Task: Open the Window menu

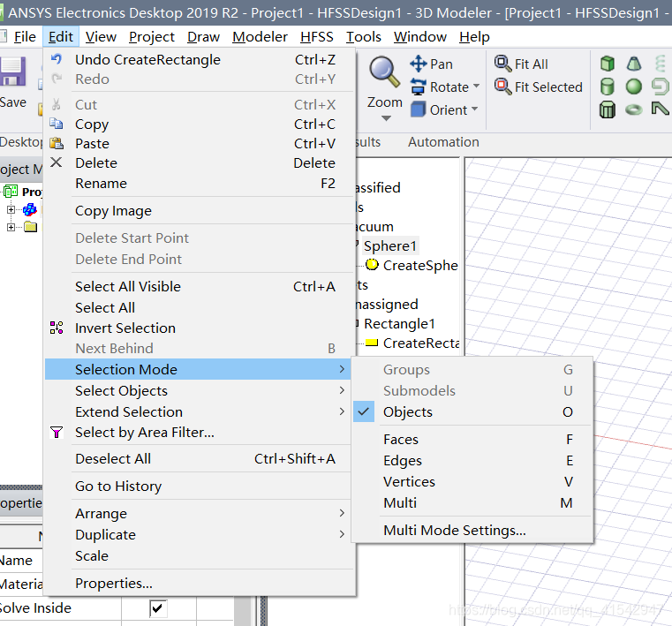Action: pyautogui.click(x=420, y=37)
